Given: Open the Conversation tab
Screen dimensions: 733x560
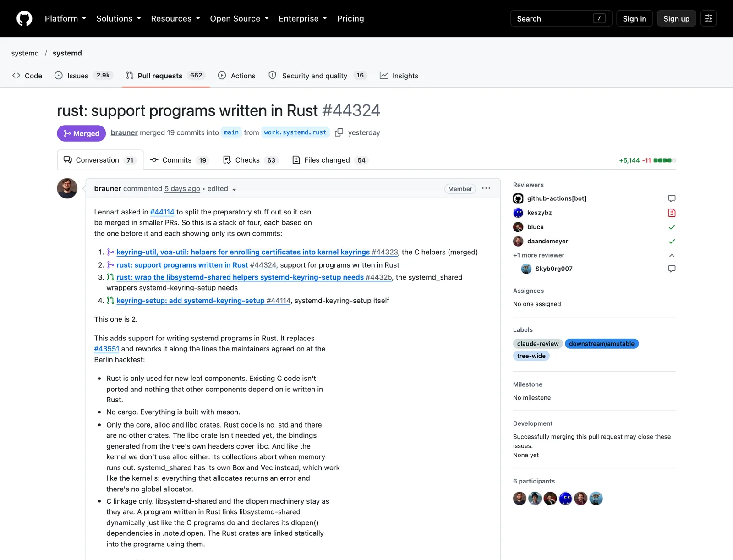Looking at the screenshot, I should (x=100, y=160).
